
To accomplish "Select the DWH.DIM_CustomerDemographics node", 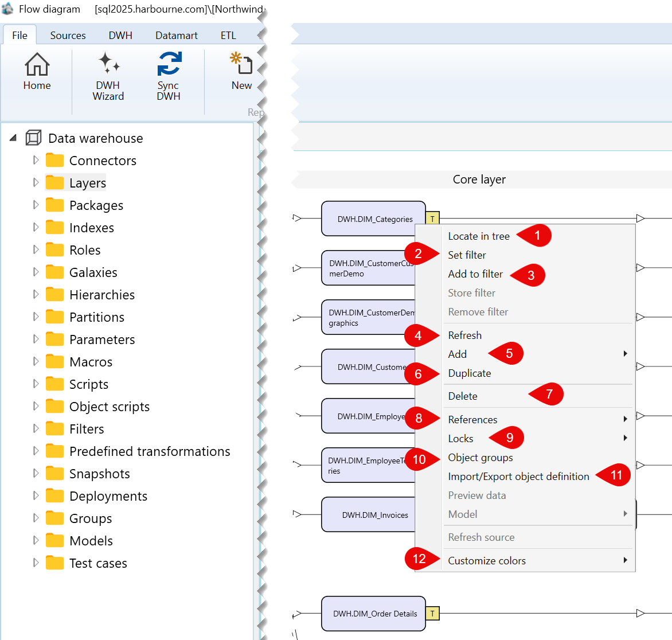I will [369, 317].
